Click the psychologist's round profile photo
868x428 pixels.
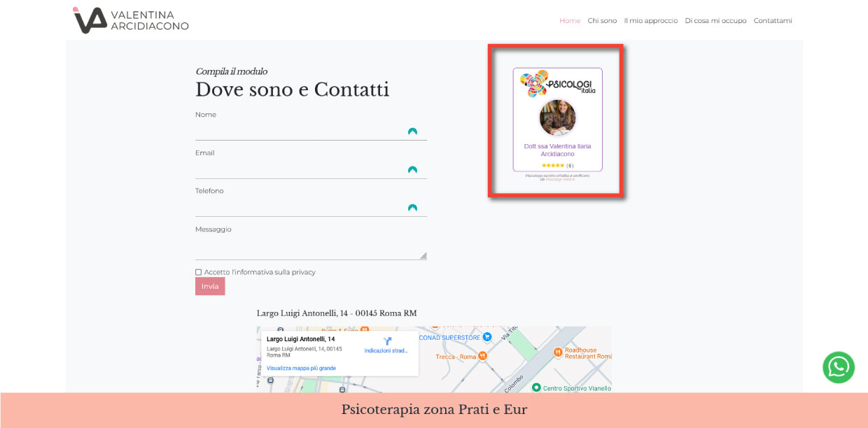click(557, 117)
